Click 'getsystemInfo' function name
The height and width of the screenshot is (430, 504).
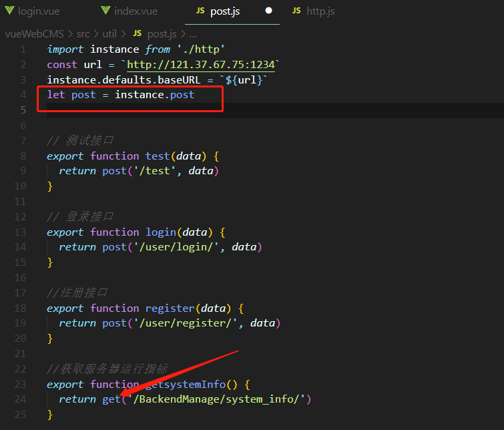(186, 385)
